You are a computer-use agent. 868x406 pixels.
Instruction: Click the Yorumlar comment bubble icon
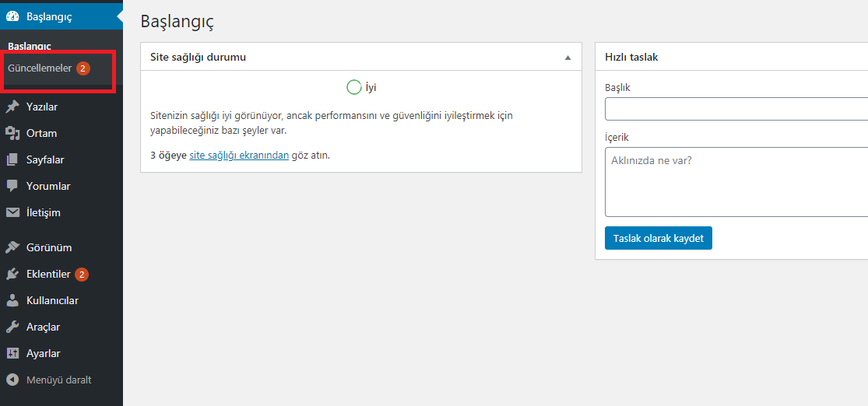[12, 187]
